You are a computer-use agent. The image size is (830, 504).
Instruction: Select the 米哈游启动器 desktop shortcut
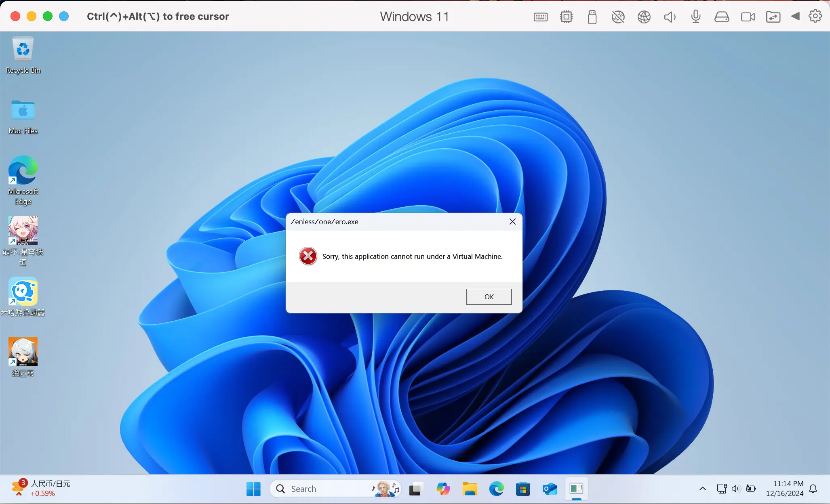(x=23, y=297)
